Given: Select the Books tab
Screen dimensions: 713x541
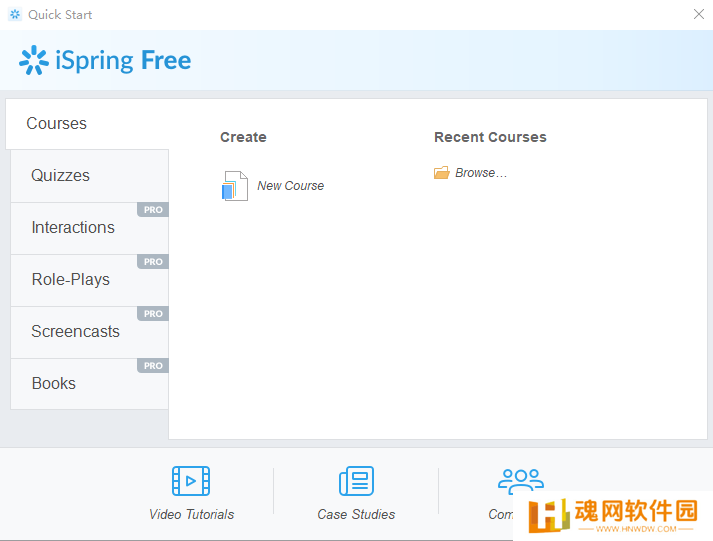Looking at the screenshot, I should click(90, 384).
